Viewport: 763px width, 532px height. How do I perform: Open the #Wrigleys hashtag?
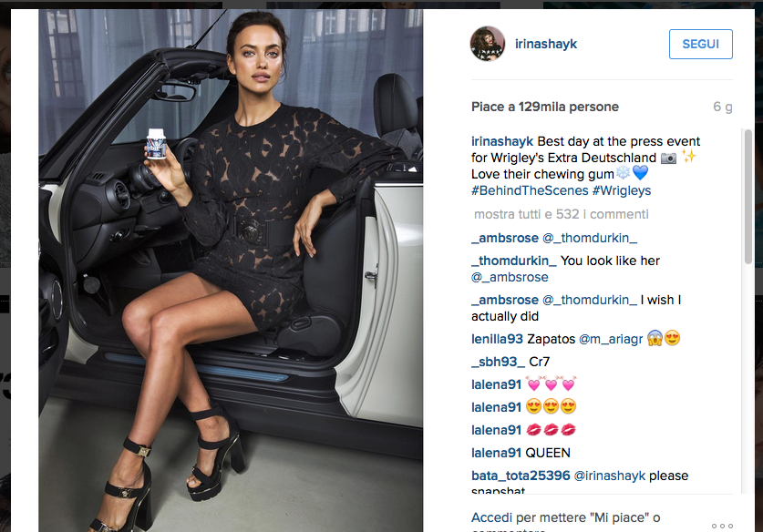click(622, 190)
